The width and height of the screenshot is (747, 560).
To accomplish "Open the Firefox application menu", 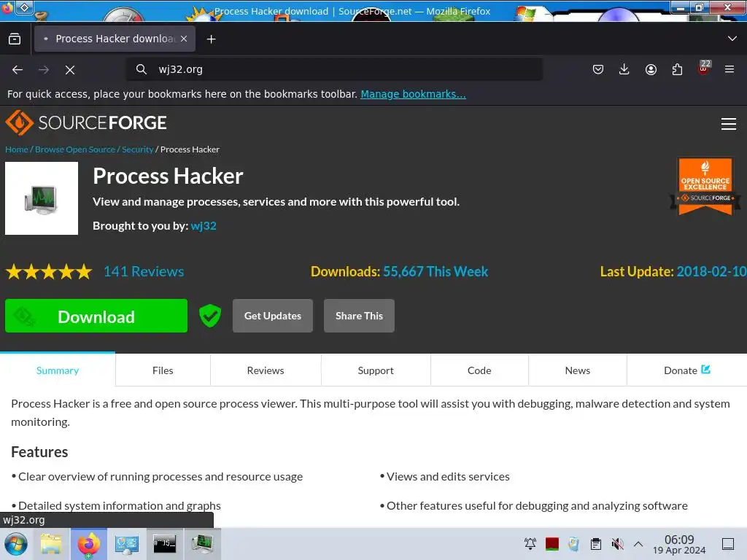I will coord(729,69).
